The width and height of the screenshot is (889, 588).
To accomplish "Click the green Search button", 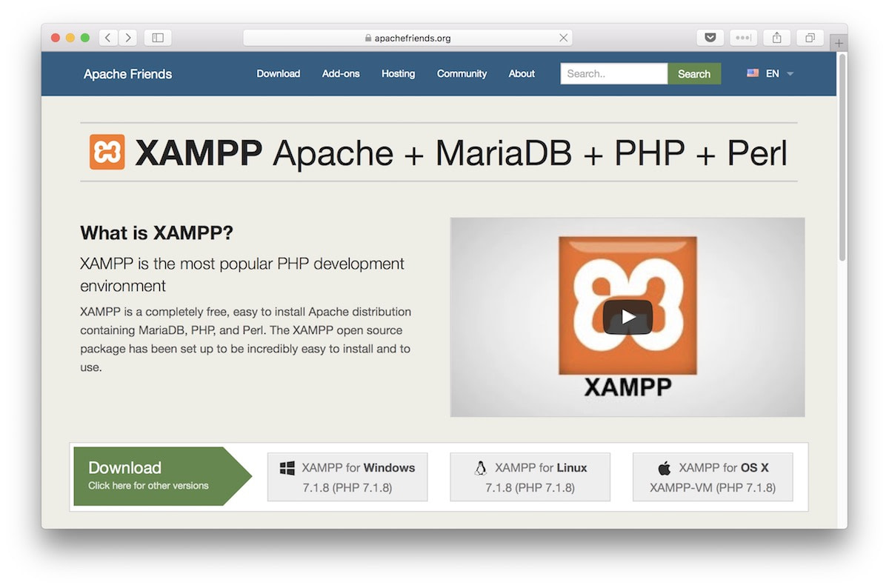I will 694,73.
